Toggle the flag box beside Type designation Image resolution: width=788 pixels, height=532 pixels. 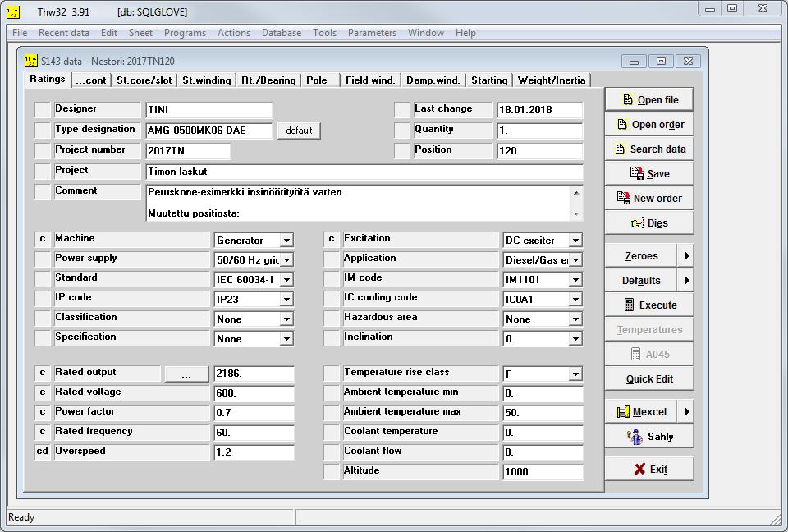tap(43, 131)
